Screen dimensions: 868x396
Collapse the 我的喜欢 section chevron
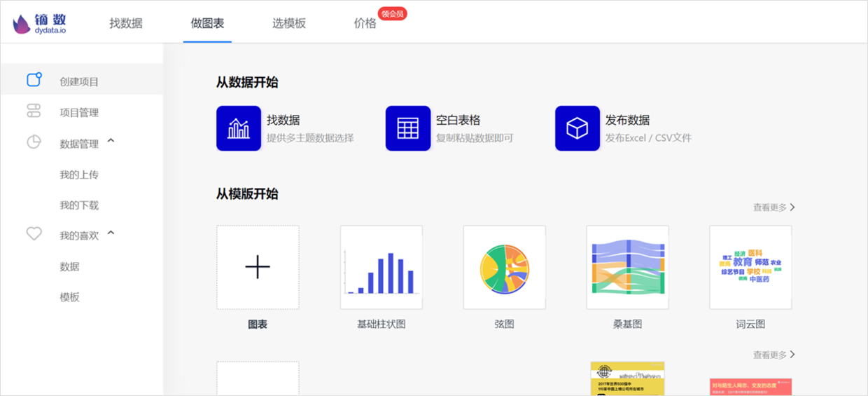tap(111, 233)
